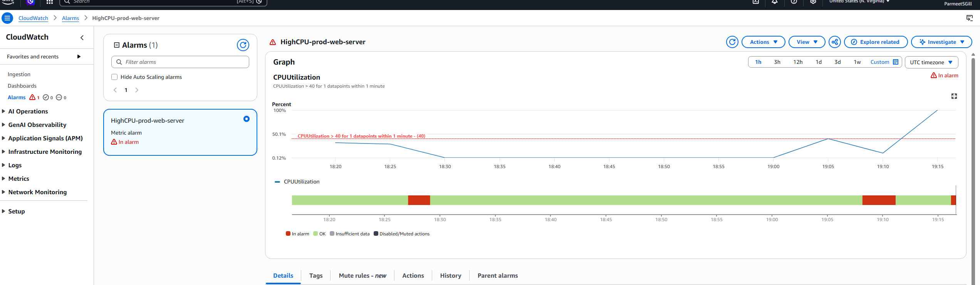The height and width of the screenshot is (285, 980).
Task: Open Ingestion in sidebar
Action: point(19,74)
